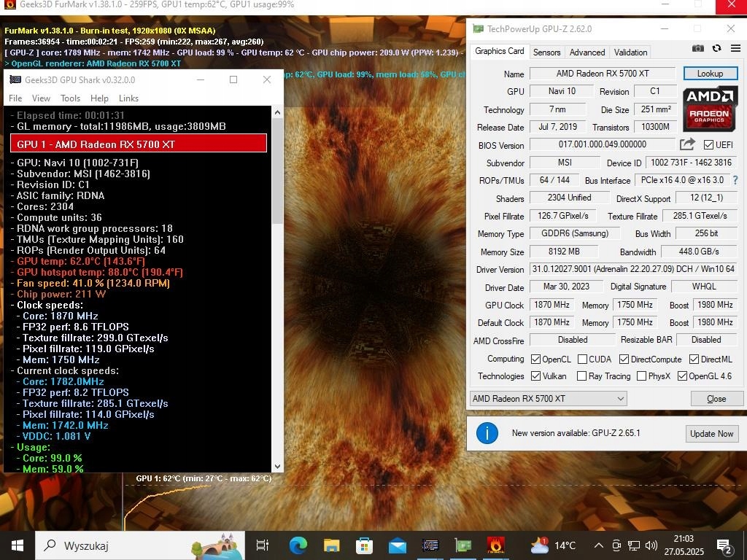This screenshot has height=560, width=747.
Task: Toggle the Vulkan checkbox
Action: (x=535, y=376)
